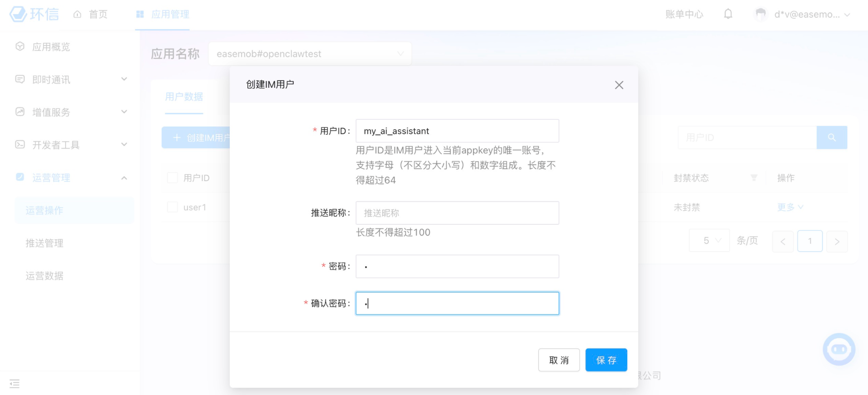Open 应用概览 in sidebar
Screen dimensions: 868x395
click(51, 46)
